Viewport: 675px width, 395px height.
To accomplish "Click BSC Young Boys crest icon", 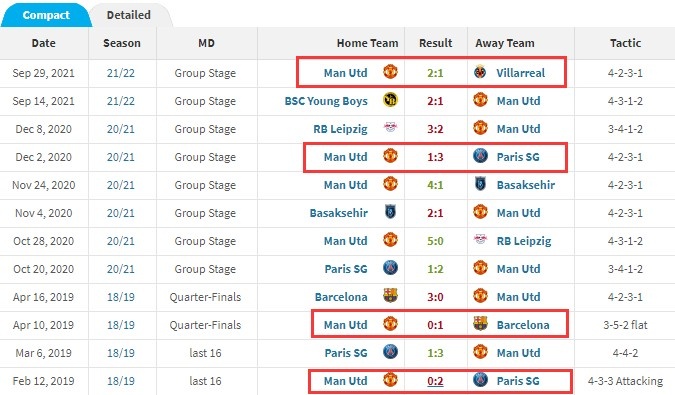I will pos(390,100).
